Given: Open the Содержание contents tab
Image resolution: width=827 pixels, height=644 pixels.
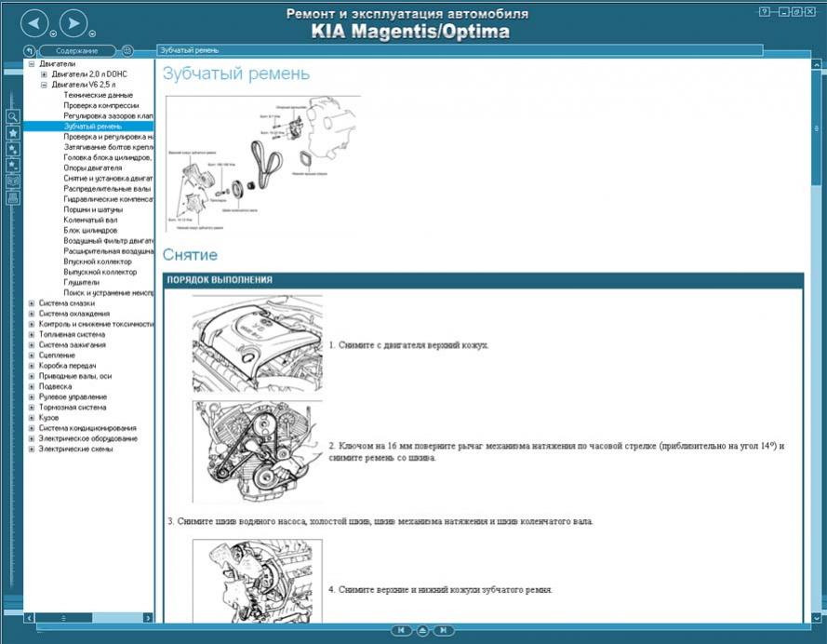Looking at the screenshot, I should 77,50.
